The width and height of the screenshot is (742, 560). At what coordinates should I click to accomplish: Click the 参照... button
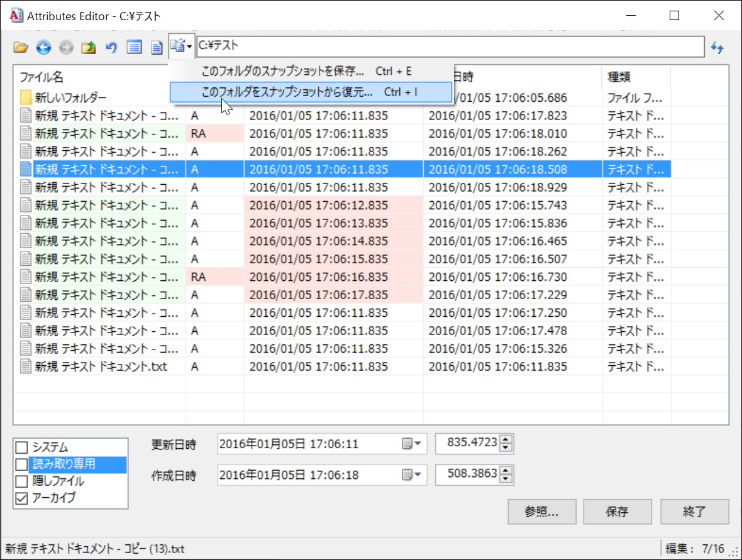point(542,512)
